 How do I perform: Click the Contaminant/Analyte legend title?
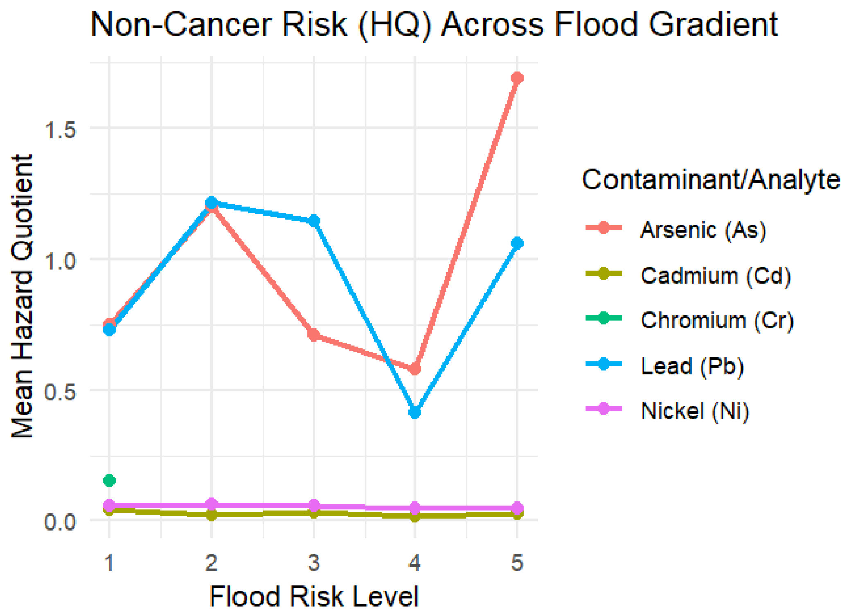coord(711,180)
